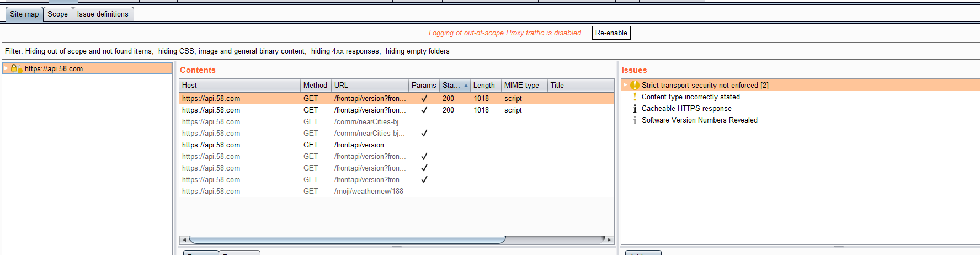The image size is (980, 255).
Task: Click the right arrow of the horizontal scrollbar
Action: click(609, 240)
